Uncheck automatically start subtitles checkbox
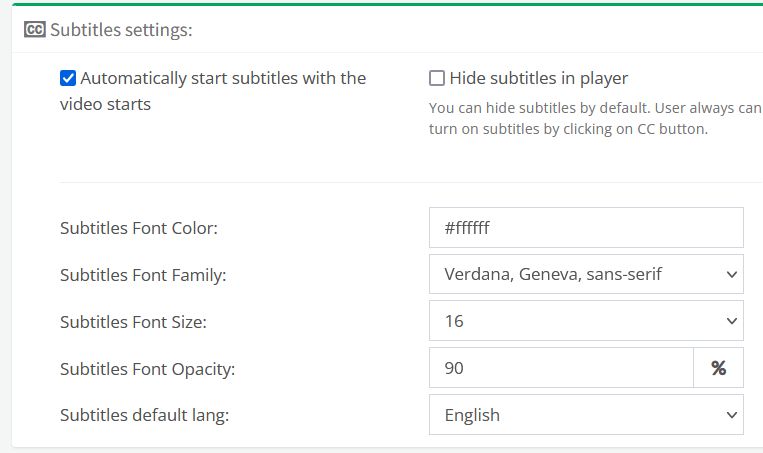The height and width of the screenshot is (453, 763). coord(68,78)
